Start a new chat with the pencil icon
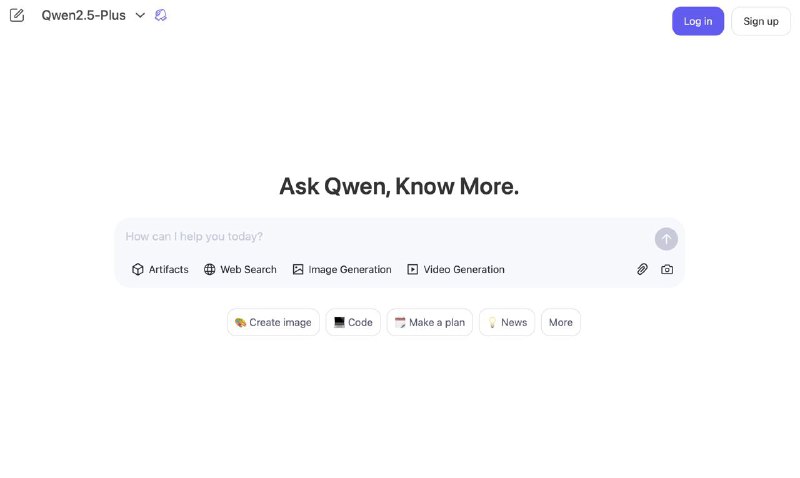800x478 pixels. 17,15
